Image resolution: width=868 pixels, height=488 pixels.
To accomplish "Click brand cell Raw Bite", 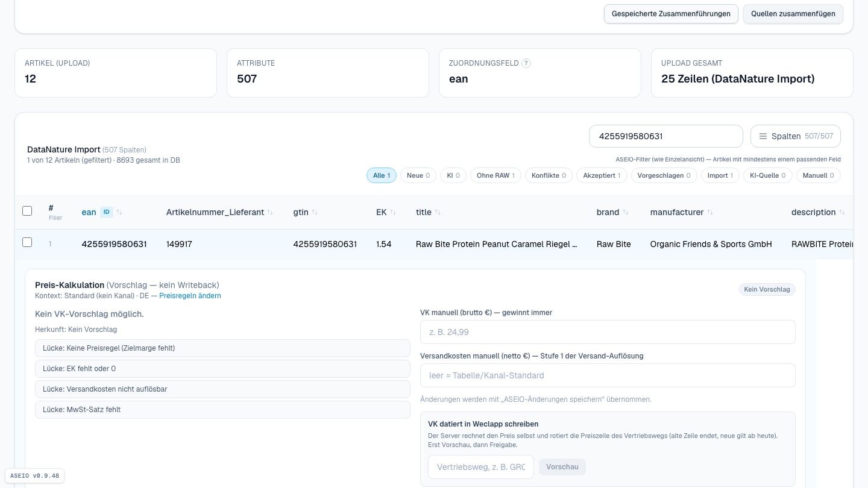I will [x=614, y=244].
